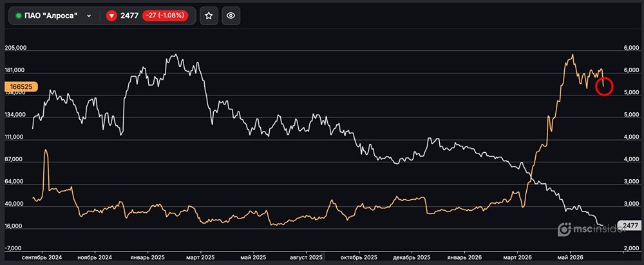Click the март 2025 date label
The image size is (644, 265).
click(x=200, y=258)
